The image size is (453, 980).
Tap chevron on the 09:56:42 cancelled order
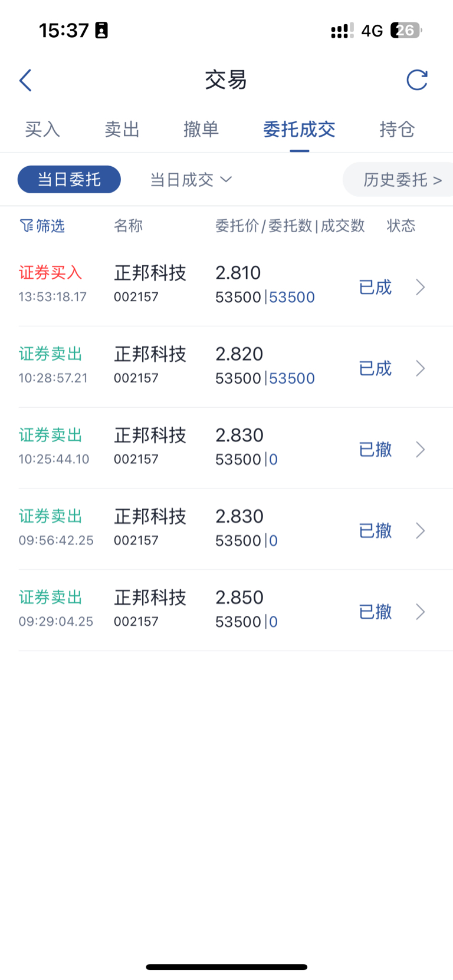coord(420,531)
